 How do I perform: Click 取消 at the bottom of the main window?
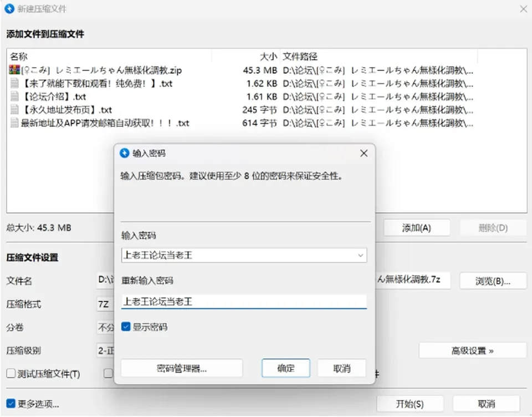click(486, 404)
